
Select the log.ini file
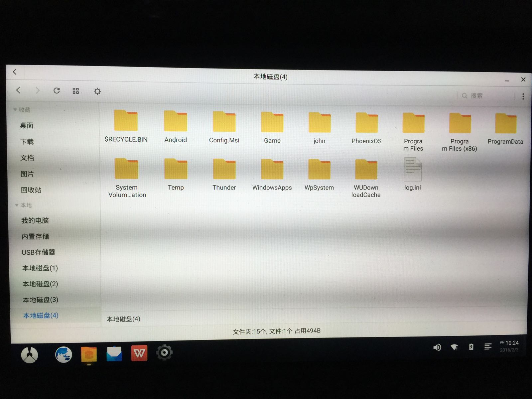coord(413,174)
